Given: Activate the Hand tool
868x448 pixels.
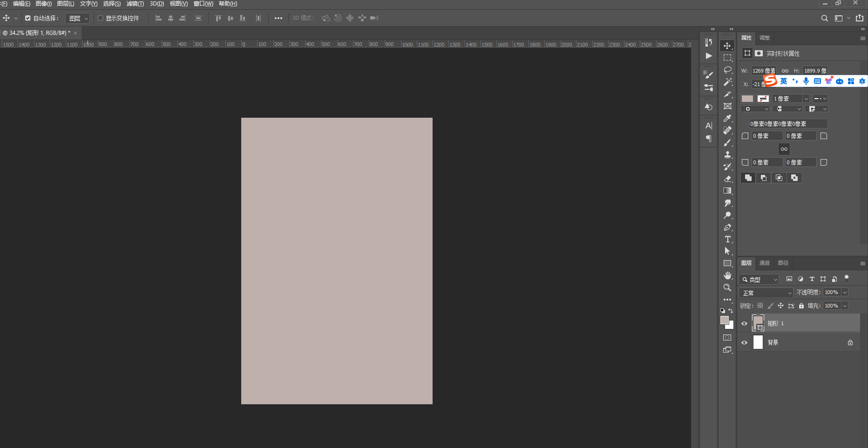Looking at the screenshot, I should [x=727, y=275].
